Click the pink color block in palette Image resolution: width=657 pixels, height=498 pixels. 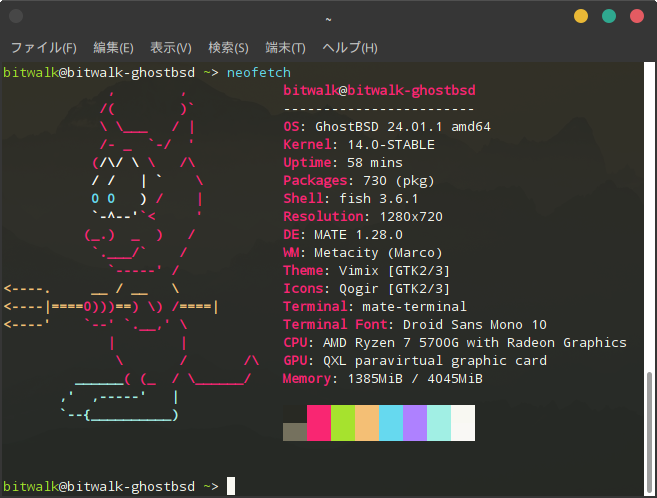click(x=319, y=423)
